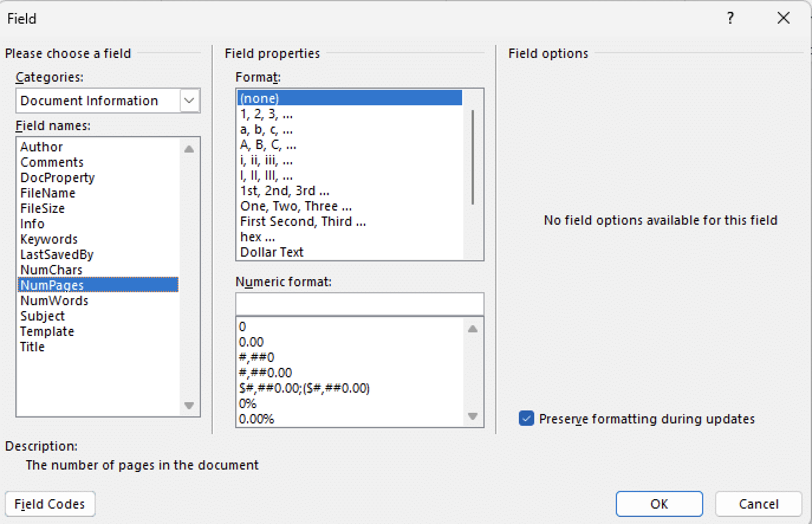Select the Dollar Text format

(272, 252)
